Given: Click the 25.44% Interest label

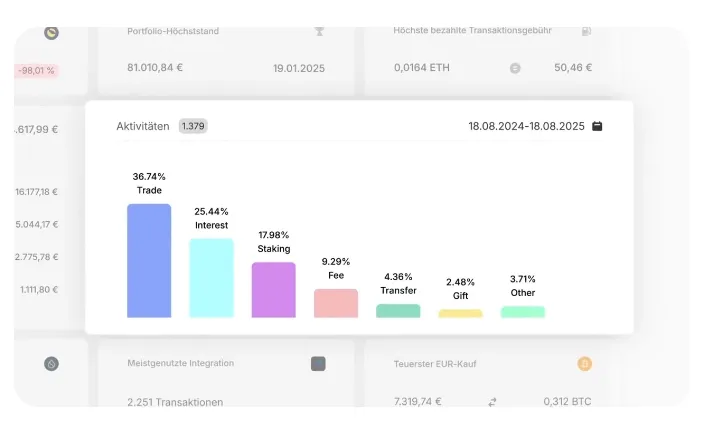Looking at the screenshot, I should 211,218.
